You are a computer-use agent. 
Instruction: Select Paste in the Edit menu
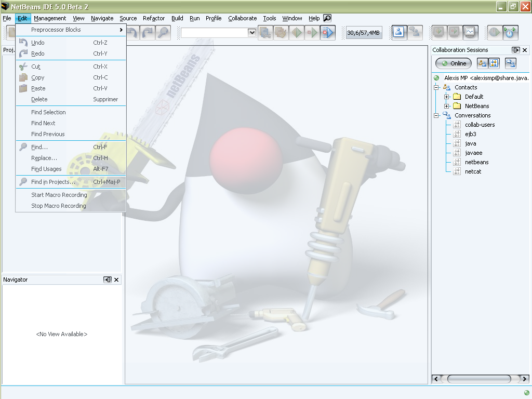(x=71, y=88)
